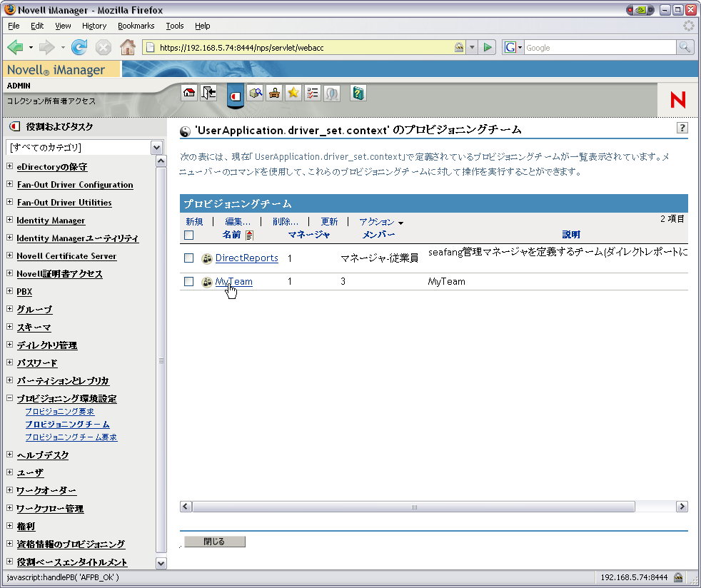Open the アクション dropdown menu
The height and width of the screenshot is (588, 701).
click(381, 222)
